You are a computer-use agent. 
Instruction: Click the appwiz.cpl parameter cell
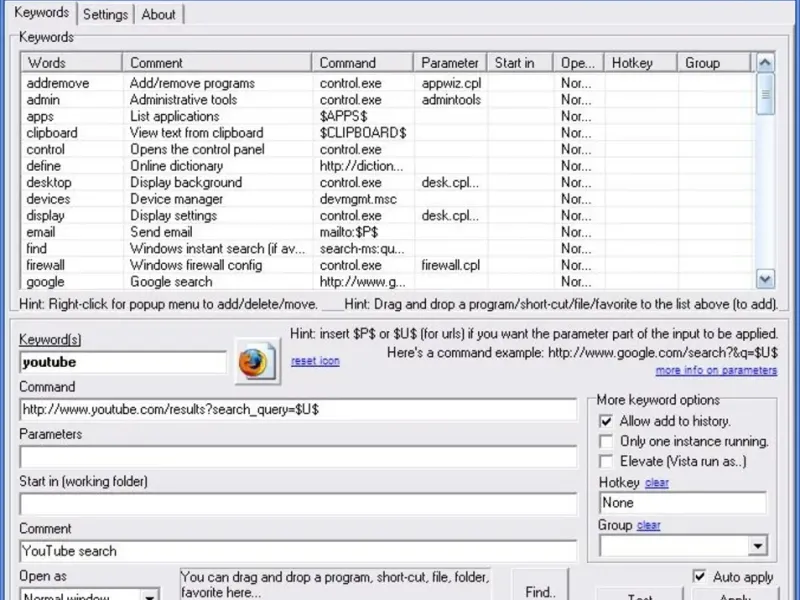[x=451, y=83]
